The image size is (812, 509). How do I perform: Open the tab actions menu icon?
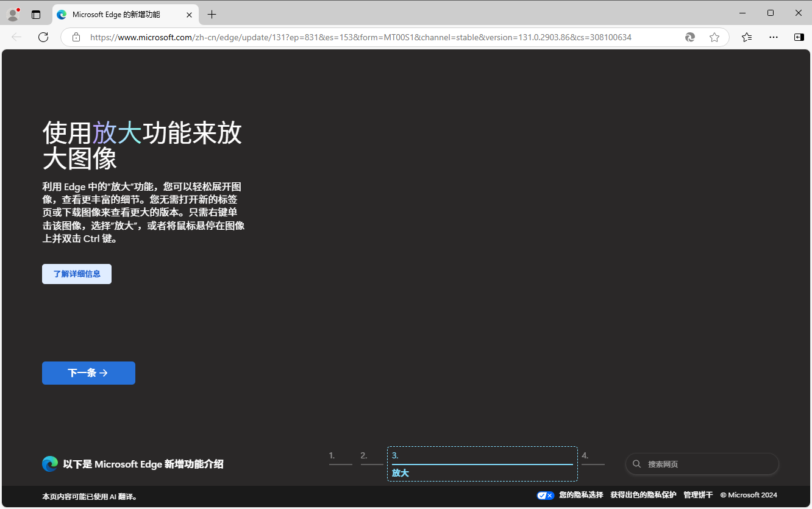(35, 13)
